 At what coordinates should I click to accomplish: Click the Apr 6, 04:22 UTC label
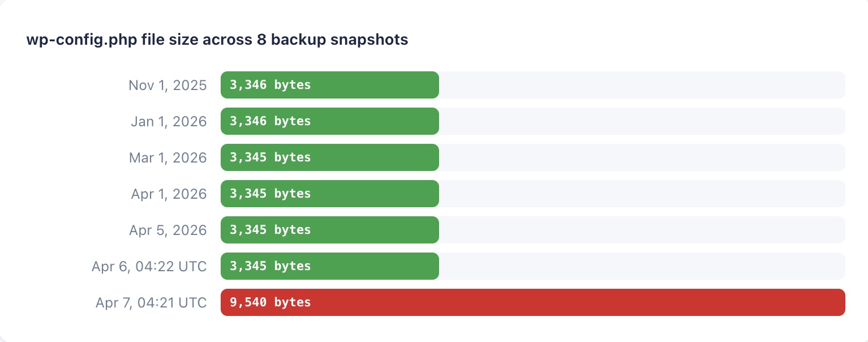pyautogui.click(x=149, y=266)
